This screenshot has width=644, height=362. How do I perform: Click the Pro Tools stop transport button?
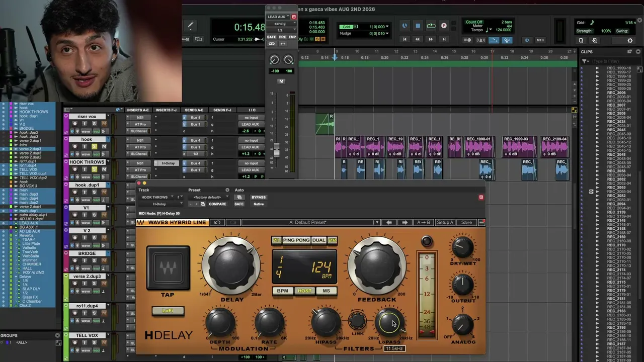pos(418,26)
